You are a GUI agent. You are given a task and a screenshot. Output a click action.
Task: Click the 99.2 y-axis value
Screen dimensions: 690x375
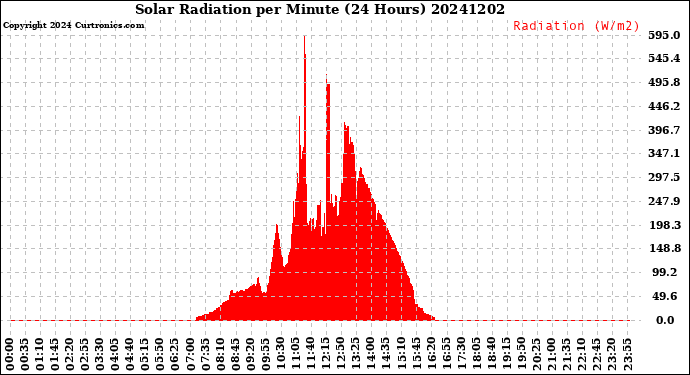click(x=664, y=272)
